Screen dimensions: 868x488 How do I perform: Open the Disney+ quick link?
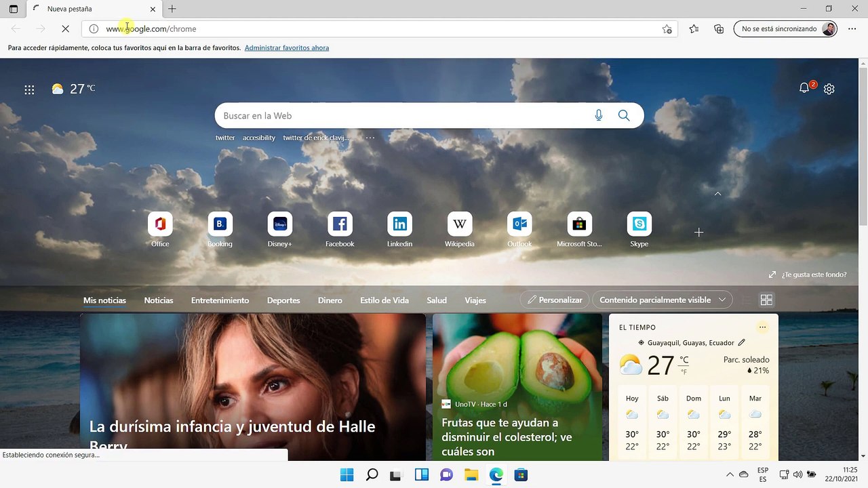click(280, 230)
